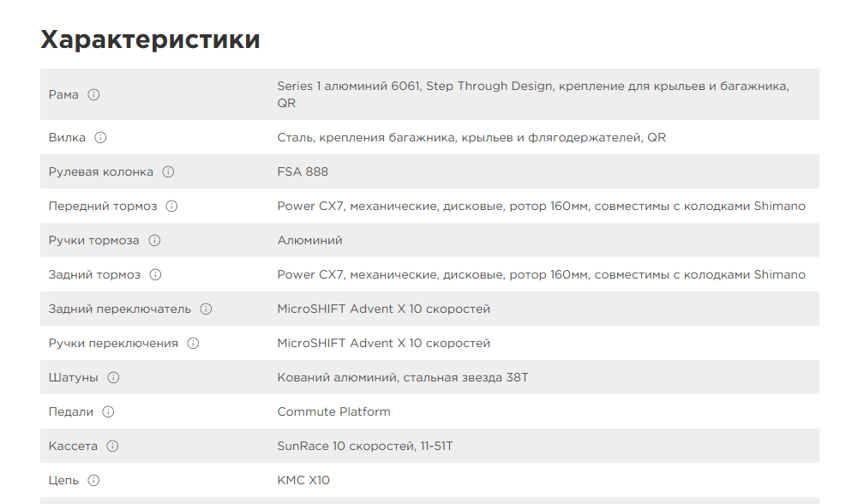Click the KMC X10 chain value
Screen dimensions: 846x504
click(303, 480)
